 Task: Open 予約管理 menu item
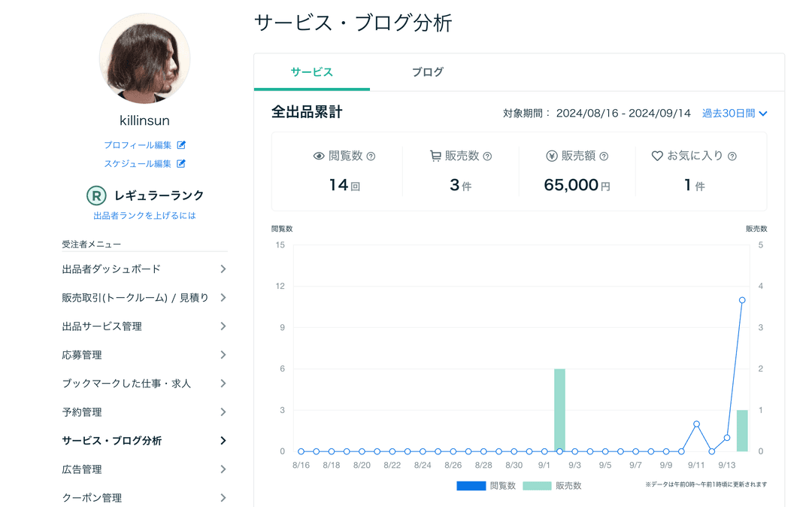click(x=144, y=412)
